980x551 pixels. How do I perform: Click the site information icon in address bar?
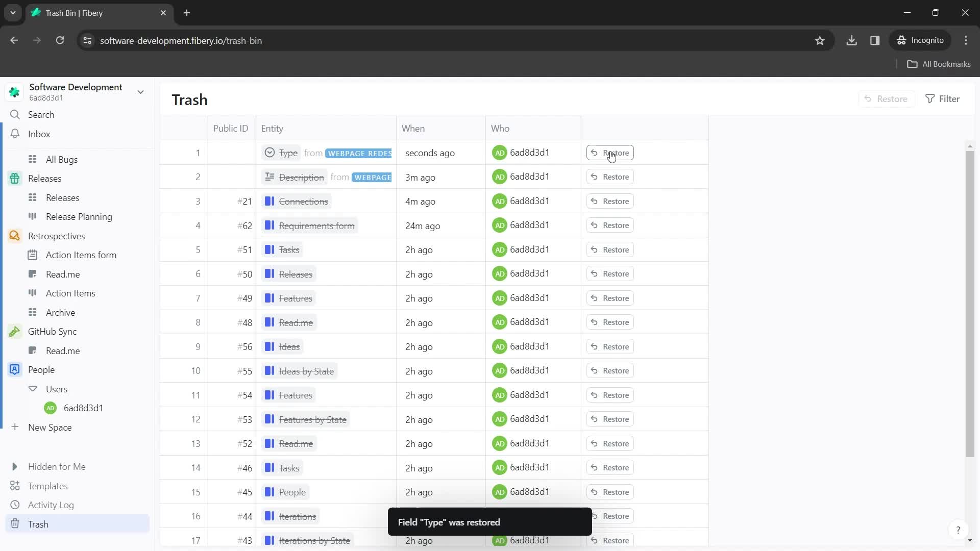87,40
